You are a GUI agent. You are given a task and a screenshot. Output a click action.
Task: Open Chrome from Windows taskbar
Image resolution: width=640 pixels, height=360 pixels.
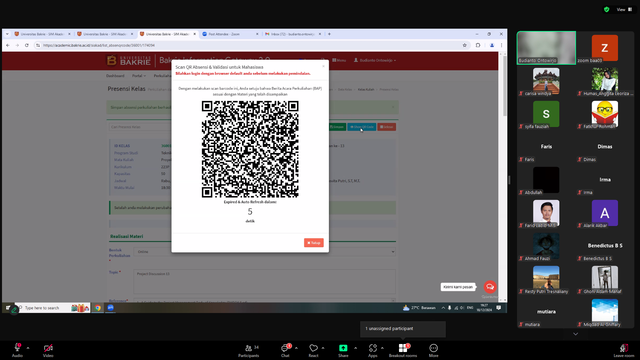[98, 308]
